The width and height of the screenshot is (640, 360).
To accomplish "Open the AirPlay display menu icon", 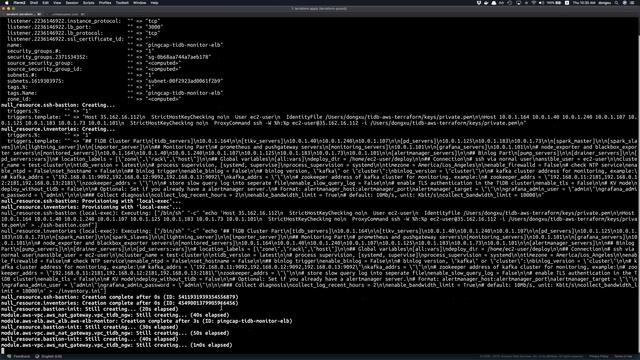I will coord(518,2).
